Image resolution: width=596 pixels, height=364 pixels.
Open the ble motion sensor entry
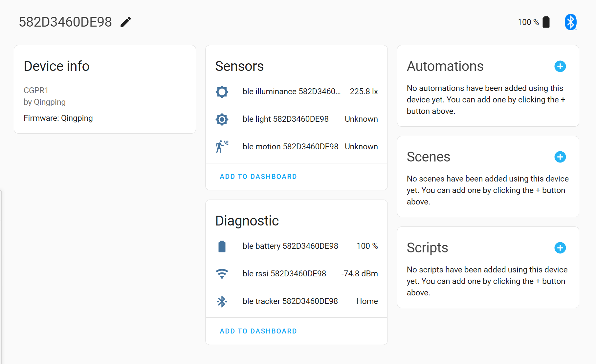pos(290,146)
